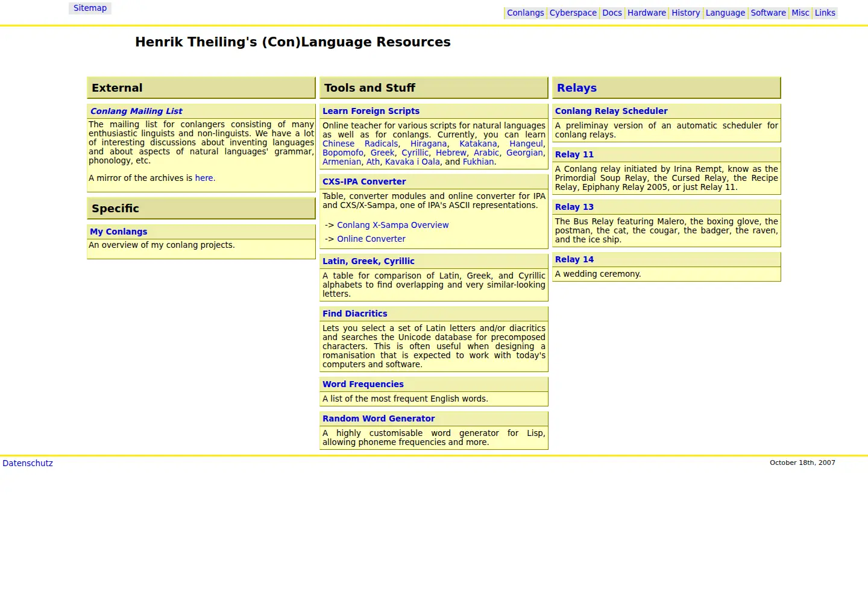This screenshot has height=603, width=868.
Task: Go to the Conlangs menu item
Action: (x=525, y=13)
